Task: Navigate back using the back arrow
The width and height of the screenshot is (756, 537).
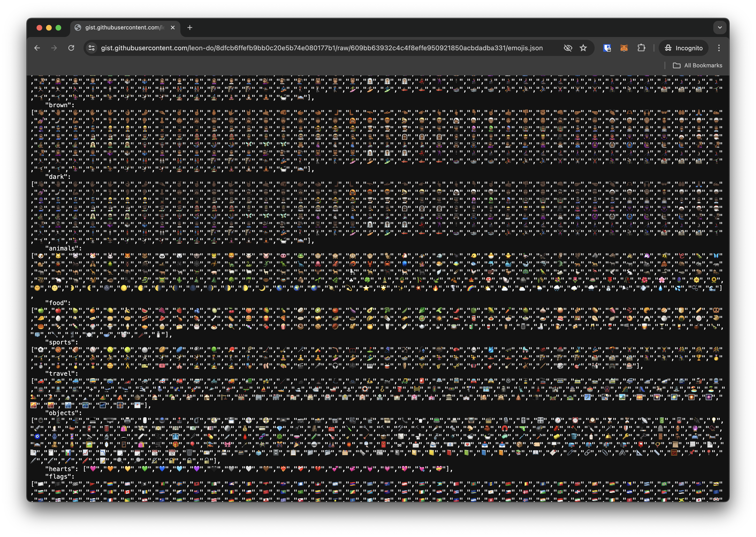Action: point(37,48)
